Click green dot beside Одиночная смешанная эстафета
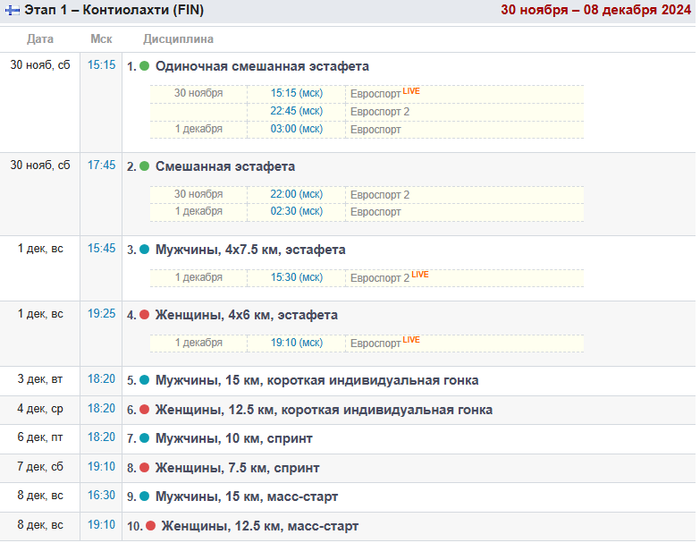 (144, 66)
